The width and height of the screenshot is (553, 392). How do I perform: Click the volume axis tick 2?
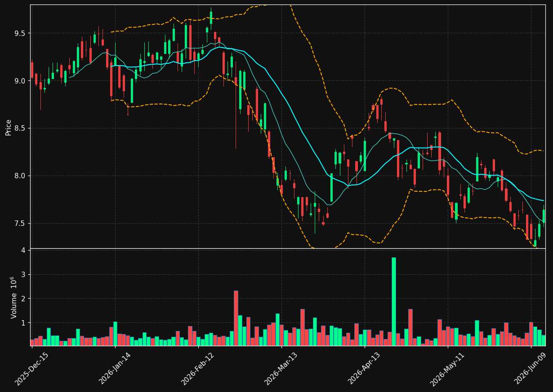23,299
